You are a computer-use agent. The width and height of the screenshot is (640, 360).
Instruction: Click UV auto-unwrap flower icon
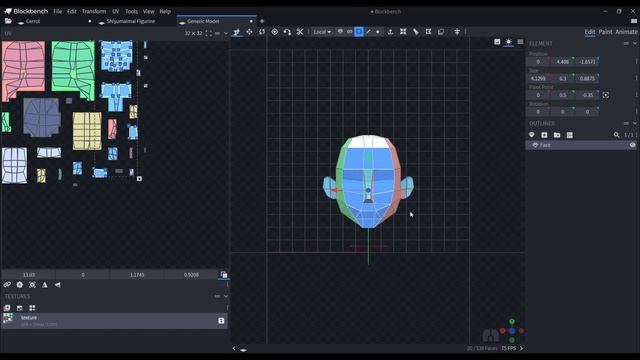(x=20, y=285)
